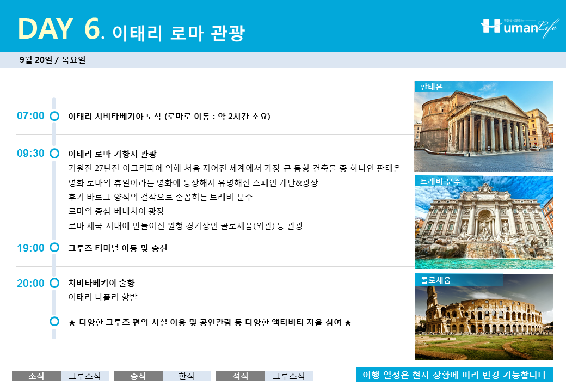Select the 19:00 timeline marker circle
The image size is (566, 392).
click(54, 248)
